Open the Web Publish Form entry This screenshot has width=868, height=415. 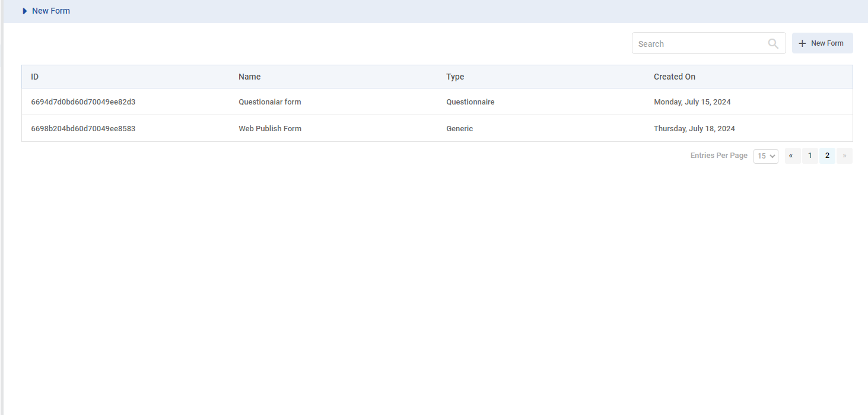coord(270,128)
